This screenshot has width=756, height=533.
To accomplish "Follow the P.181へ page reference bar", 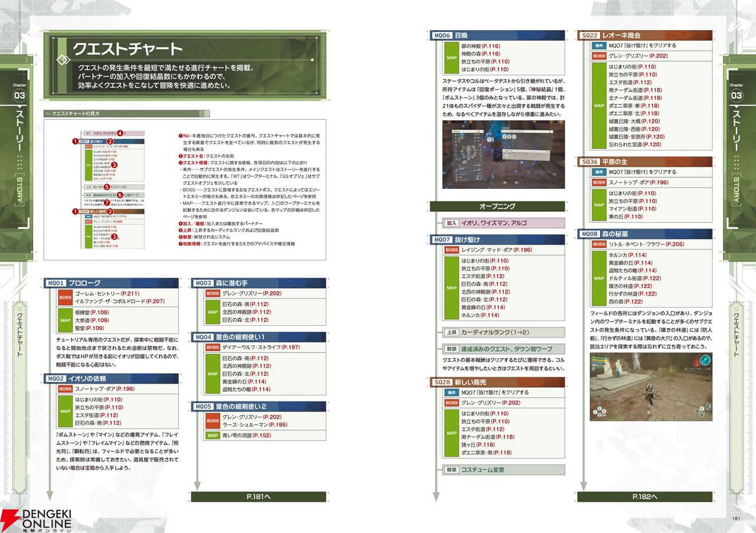I will [x=258, y=497].
